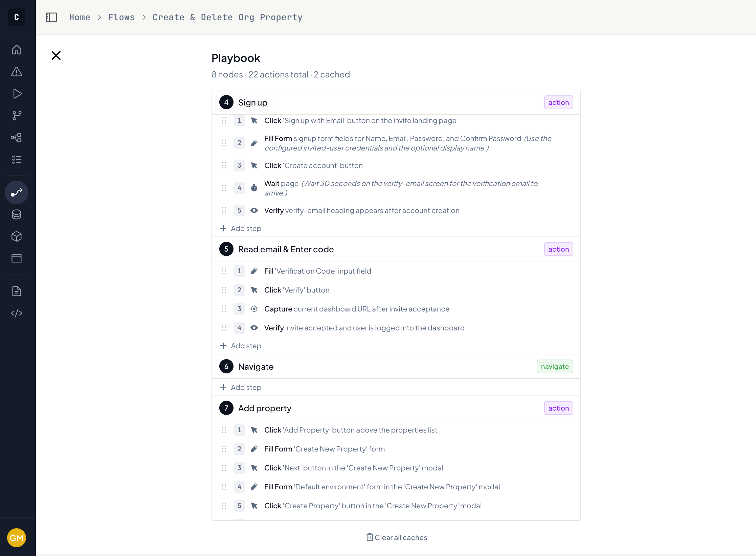756x556 pixels.
Task: Go to Home breadcrumb
Action: [x=80, y=17]
